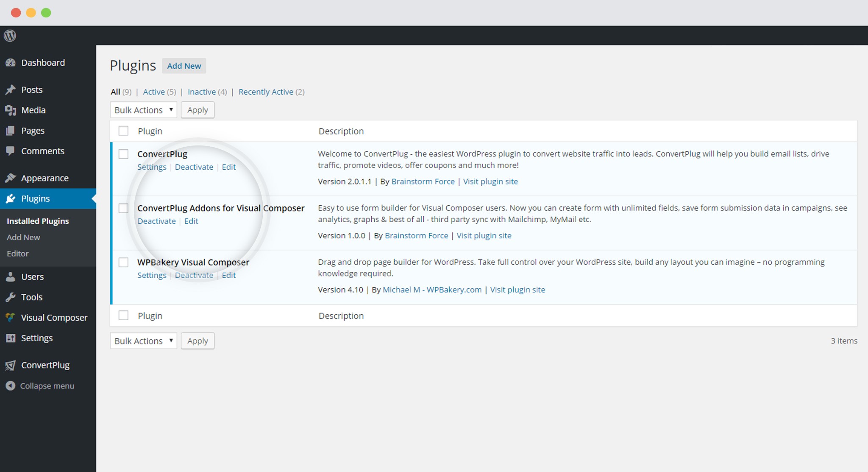The height and width of the screenshot is (472, 868).
Task: Navigate to Tools section
Action: tap(31, 297)
